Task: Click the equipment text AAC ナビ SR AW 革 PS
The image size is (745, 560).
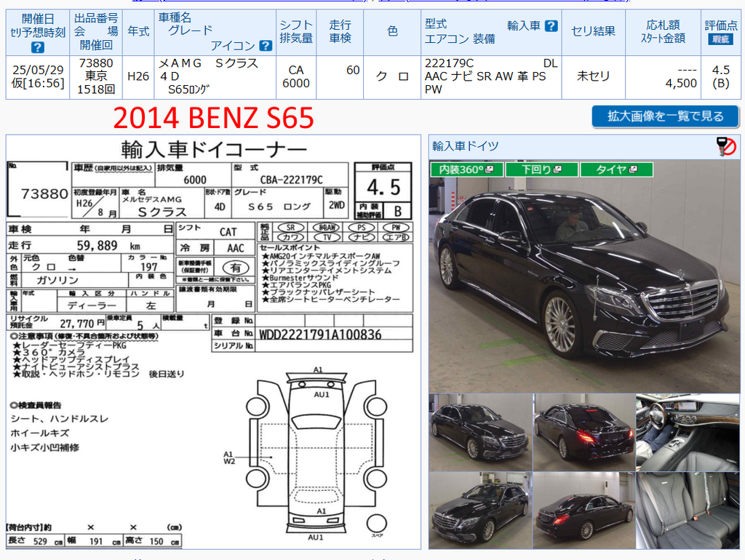Action: pyautogui.click(x=485, y=76)
